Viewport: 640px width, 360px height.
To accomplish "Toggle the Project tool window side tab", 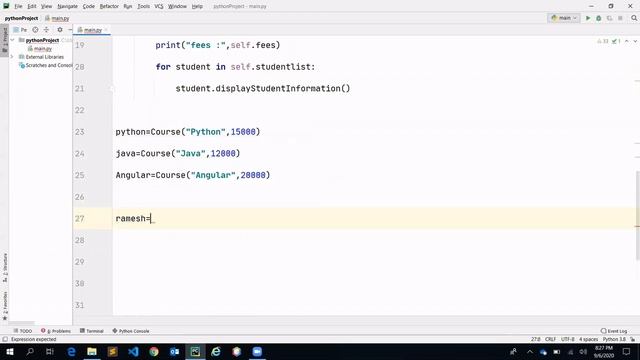I will 4,39.
